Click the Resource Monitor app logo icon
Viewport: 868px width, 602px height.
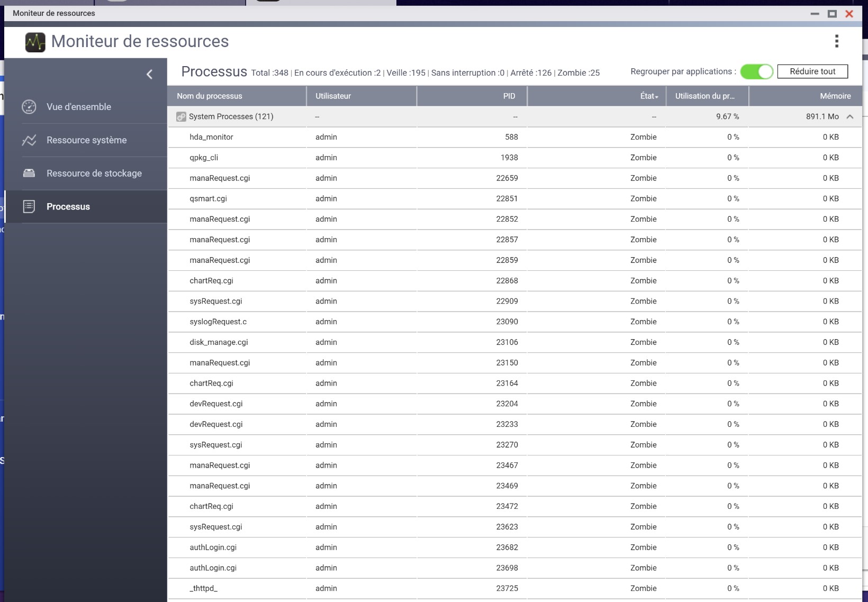[x=35, y=42]
